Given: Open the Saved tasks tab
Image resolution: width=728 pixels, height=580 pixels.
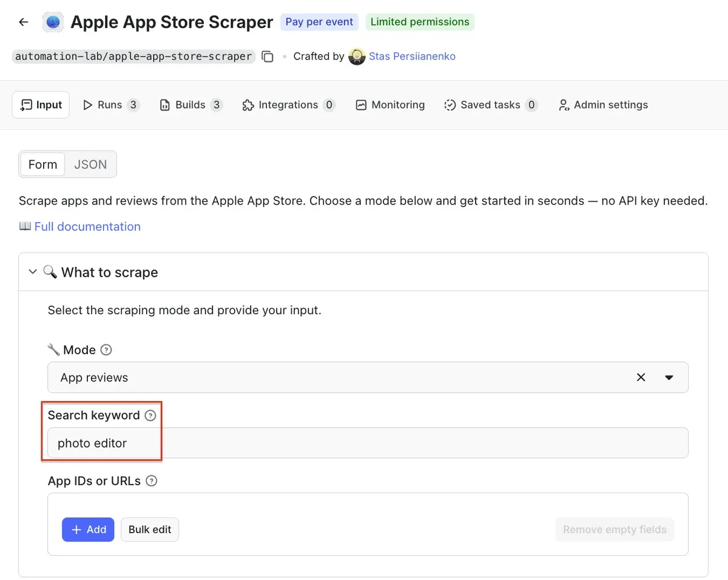Looking at the screenshot, I should click(x=490, y=105).
